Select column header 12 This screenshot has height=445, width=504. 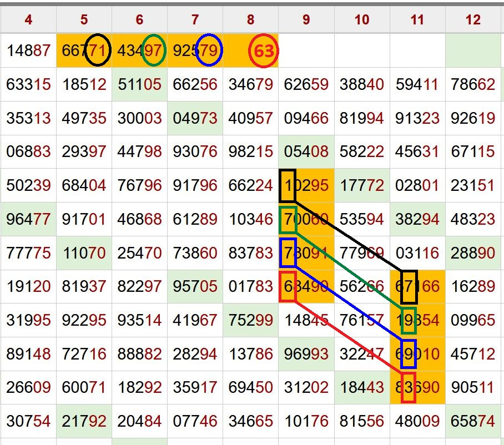(473, 19)
